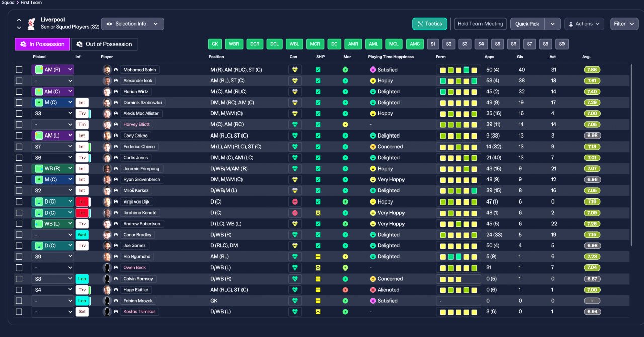Select the AMC position slot
644x337 pixels.
(x=415, y=44)
